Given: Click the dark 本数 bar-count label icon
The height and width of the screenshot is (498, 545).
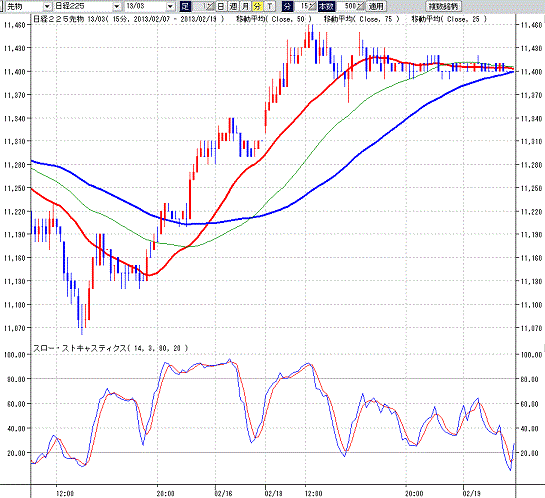Looking at the screenshot, I should pyautogui.click(x=326, y=6).
